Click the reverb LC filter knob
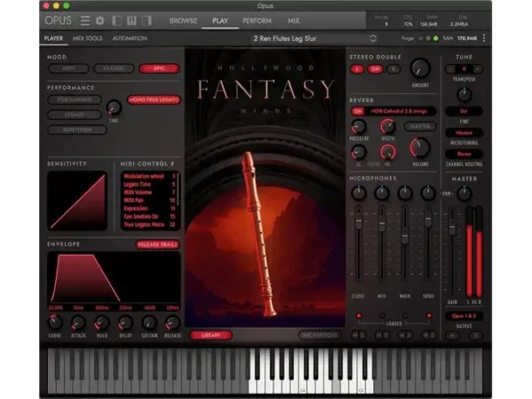This screenshot has height=399, width=532. [358, 153]
